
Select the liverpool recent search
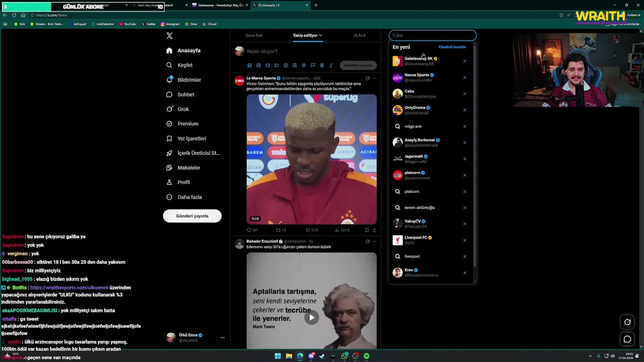[432, 256]
